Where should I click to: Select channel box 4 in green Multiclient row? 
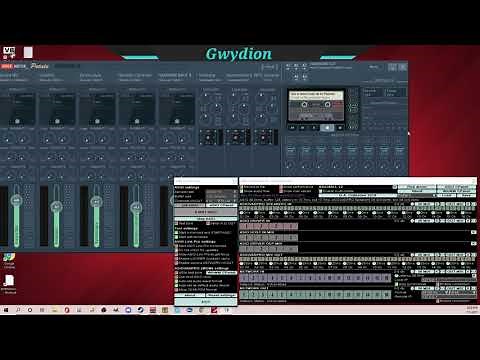[272, 295]
